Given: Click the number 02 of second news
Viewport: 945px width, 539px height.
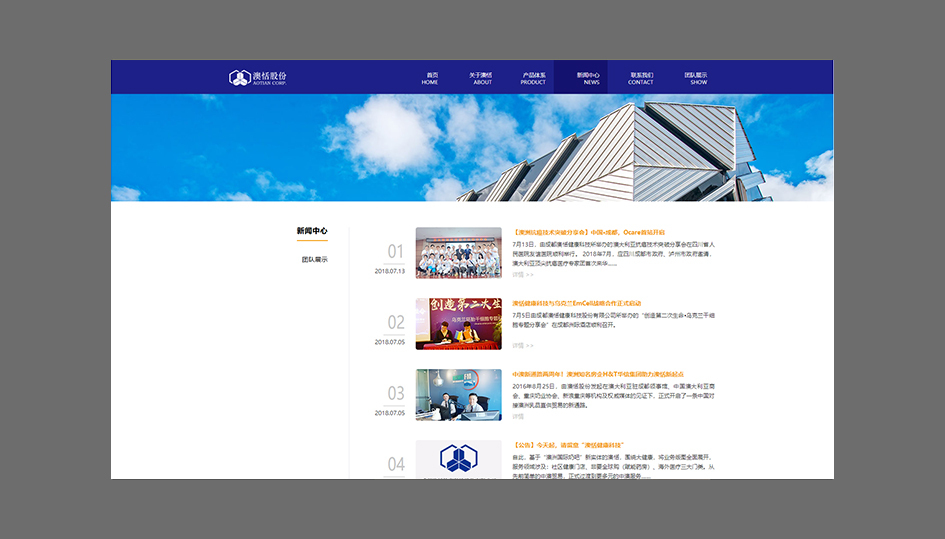Looking at the screenshot, I should point(395,323).
